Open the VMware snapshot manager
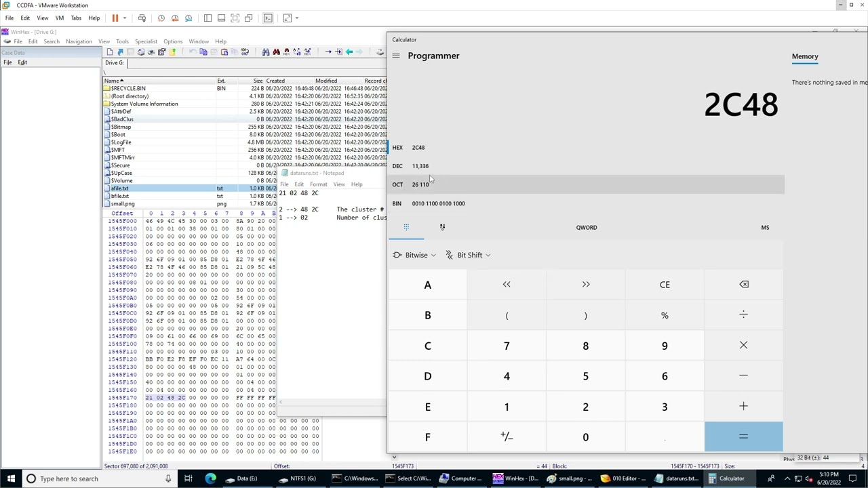 189,18
